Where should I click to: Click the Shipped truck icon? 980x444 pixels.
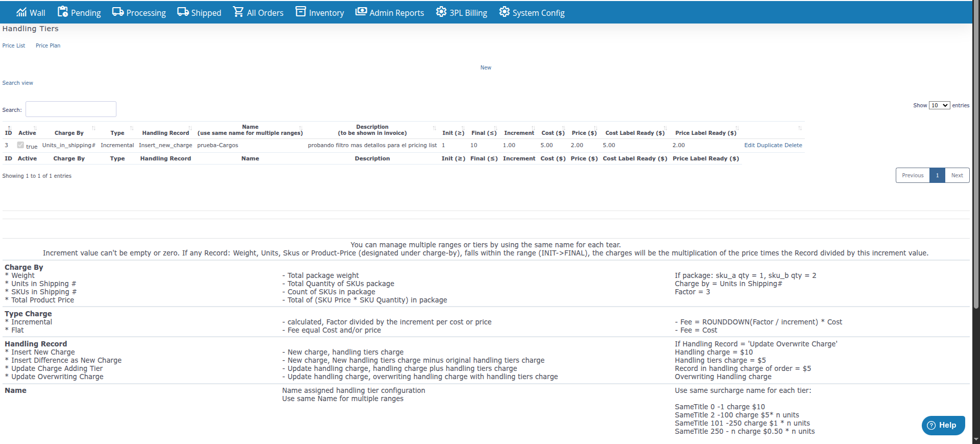[x=183, y=12]
